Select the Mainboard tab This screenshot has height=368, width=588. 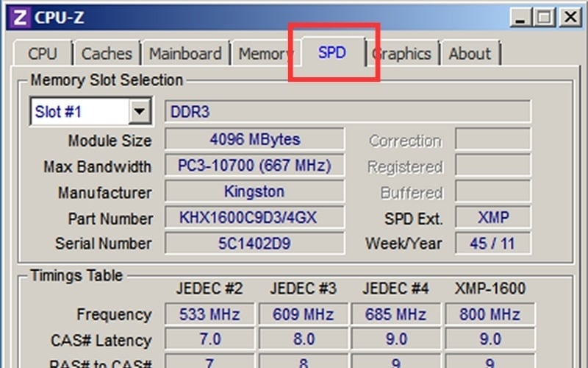pos(185,53)
